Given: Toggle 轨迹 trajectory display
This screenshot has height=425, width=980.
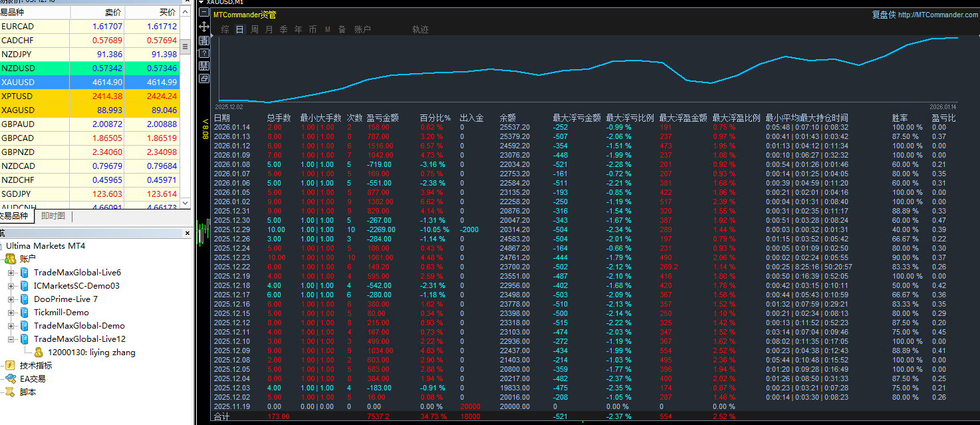Looking at the screenshot, I should click(421, 29).
